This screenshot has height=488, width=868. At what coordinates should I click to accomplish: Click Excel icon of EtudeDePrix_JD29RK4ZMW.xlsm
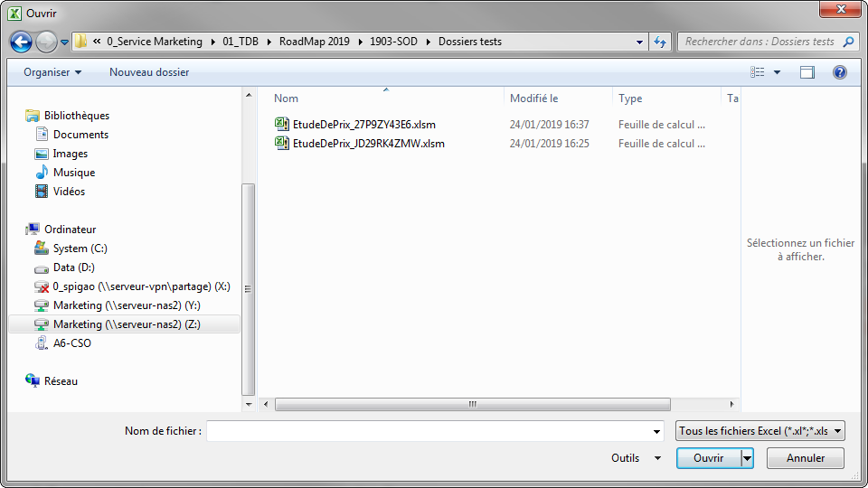(x=282, y=143)
